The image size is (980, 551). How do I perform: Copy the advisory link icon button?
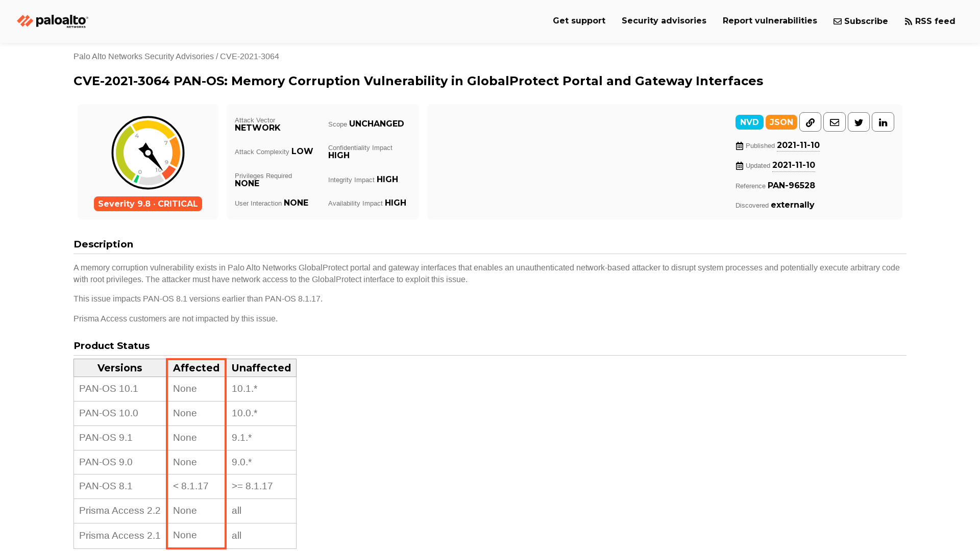tap(810, 122)
